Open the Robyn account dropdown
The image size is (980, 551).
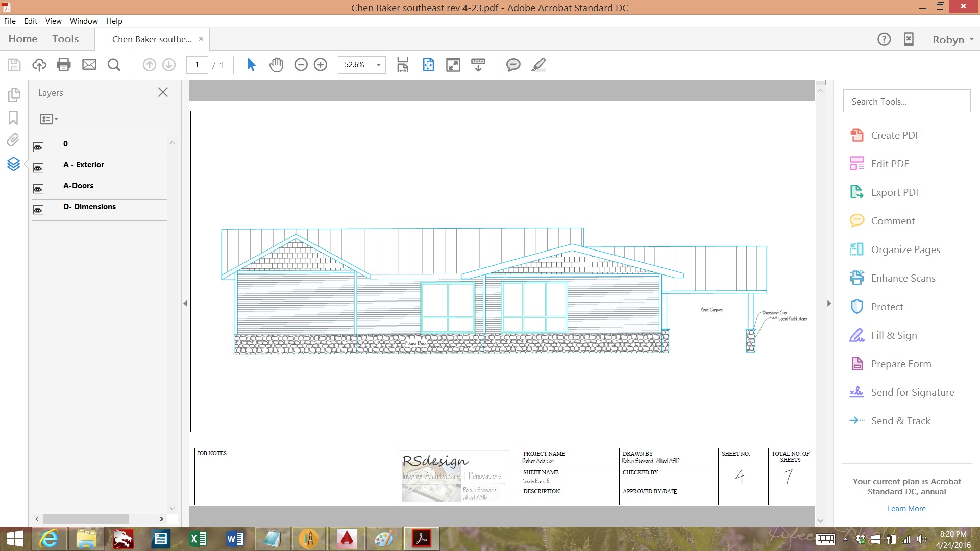coord(952,39)
